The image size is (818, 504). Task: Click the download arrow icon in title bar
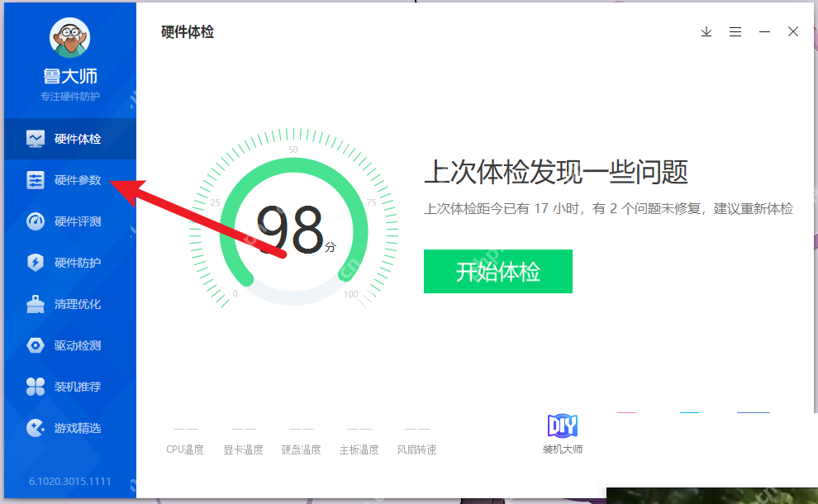pos(706,32)
